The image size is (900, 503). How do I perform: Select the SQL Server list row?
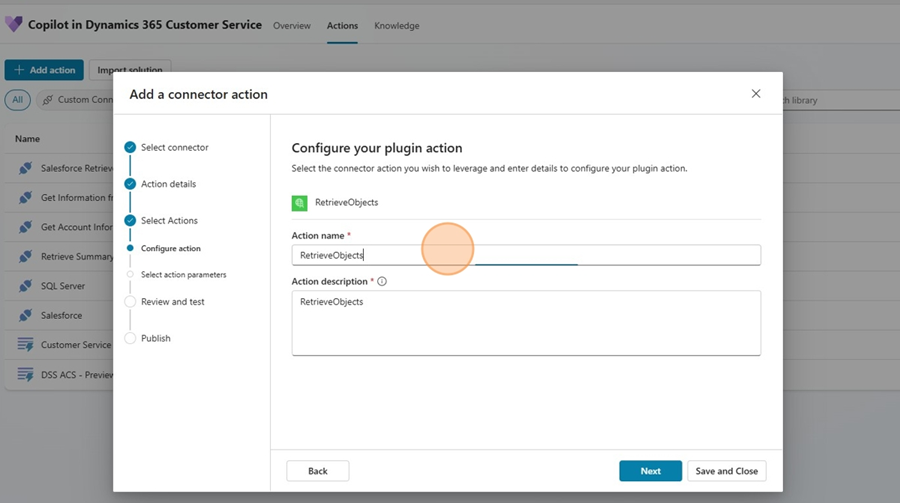(59, 286)
